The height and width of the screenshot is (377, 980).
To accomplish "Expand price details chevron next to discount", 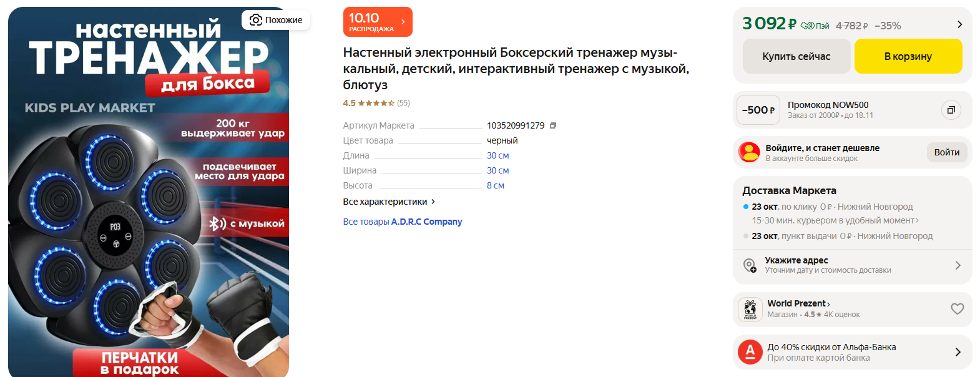I will tap(959, 25).
